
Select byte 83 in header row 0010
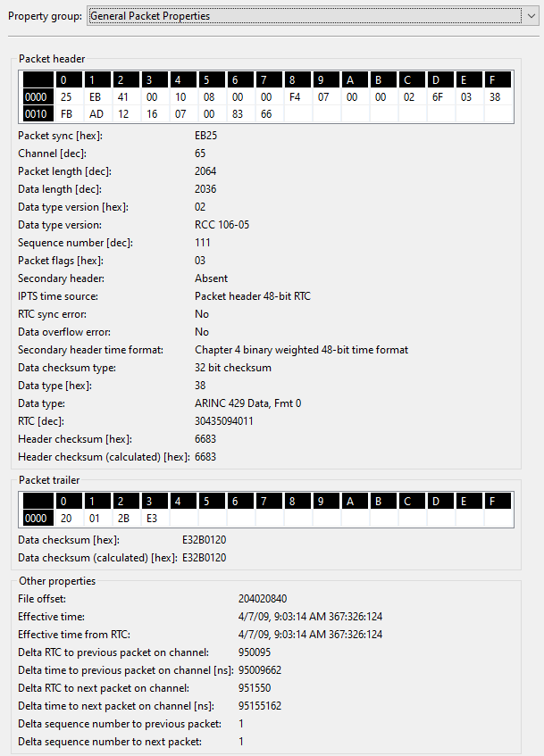point(239,114)
